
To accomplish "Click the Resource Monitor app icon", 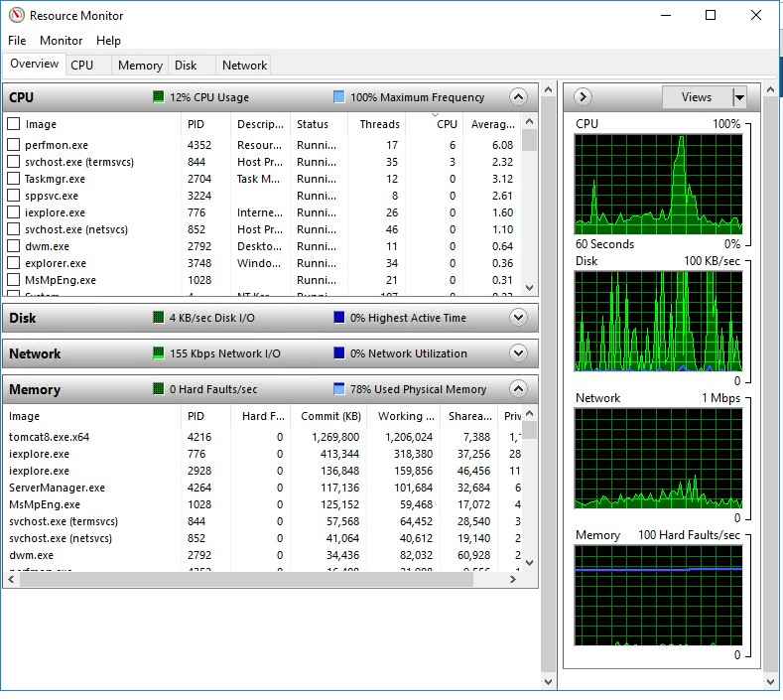I will [17, 15].
